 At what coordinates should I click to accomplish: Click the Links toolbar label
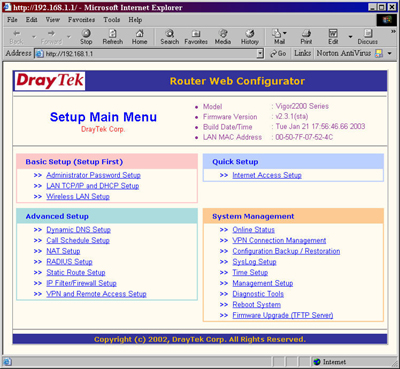click(x=302, y=53)
